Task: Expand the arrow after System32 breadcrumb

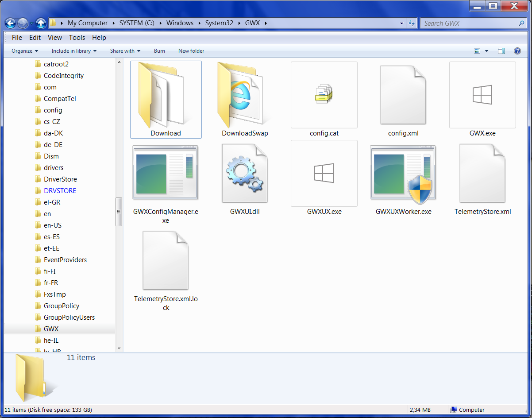Action: [239, 23]
